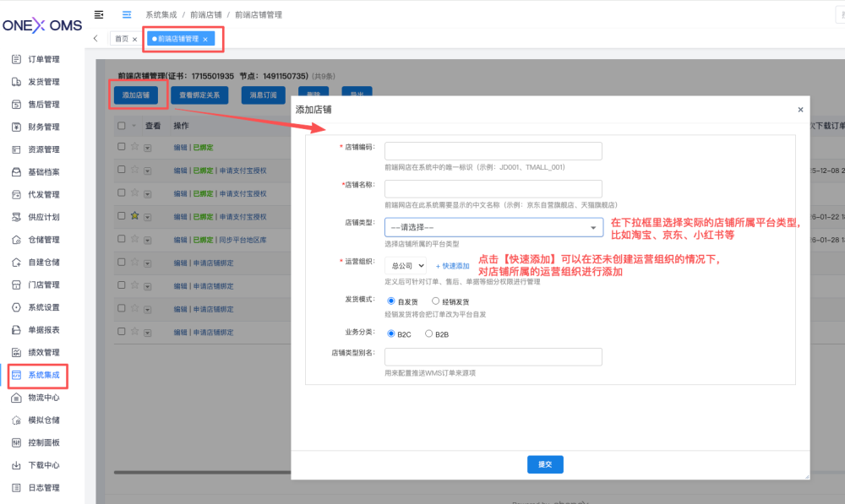Click the 消息订阅 button
This screenshot has height=504, width=845.
coord(263,95)
